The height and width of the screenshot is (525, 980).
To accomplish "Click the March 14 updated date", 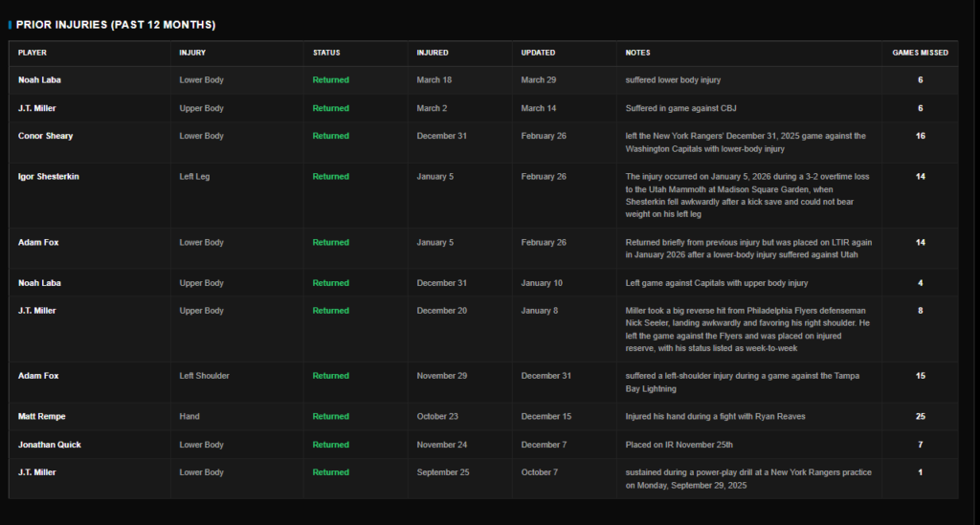I will 539,108.
